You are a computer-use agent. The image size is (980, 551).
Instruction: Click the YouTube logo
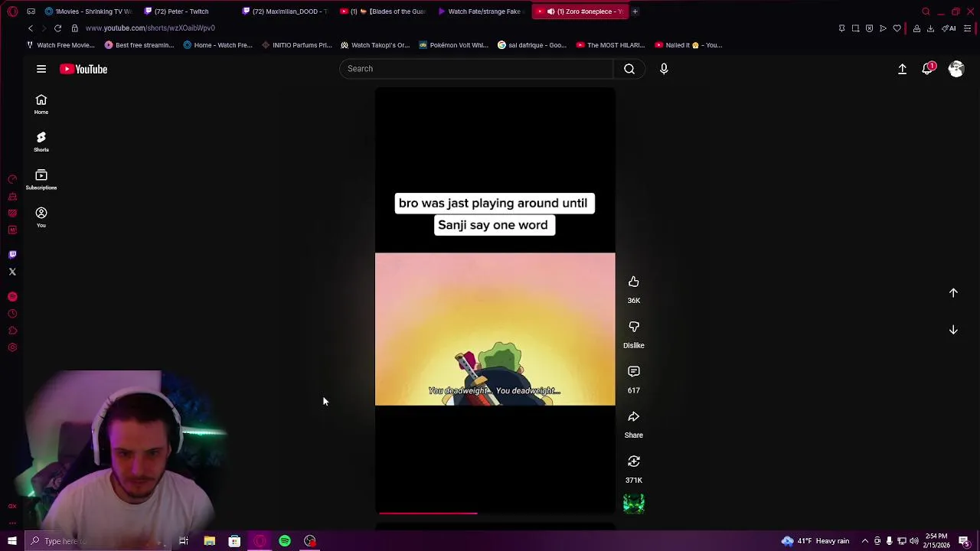[83, 69]
